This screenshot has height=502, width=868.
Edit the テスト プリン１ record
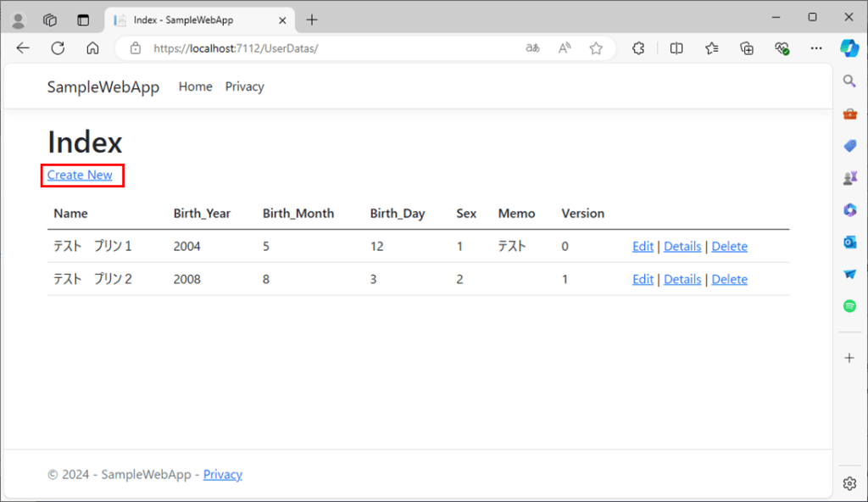pos(643,247)
